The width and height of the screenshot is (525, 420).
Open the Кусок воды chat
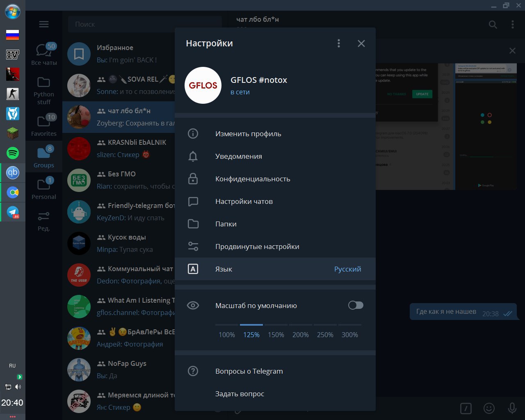pos(119,243)
